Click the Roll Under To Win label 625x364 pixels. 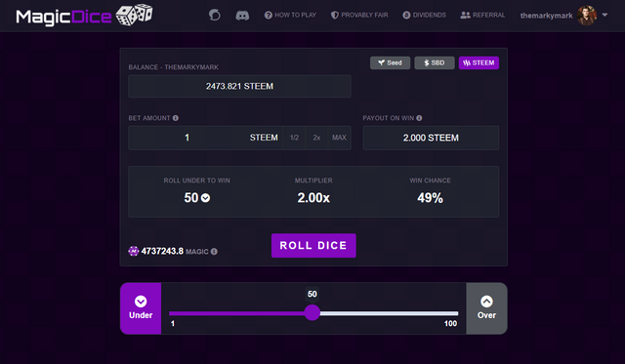pos(197,181)
